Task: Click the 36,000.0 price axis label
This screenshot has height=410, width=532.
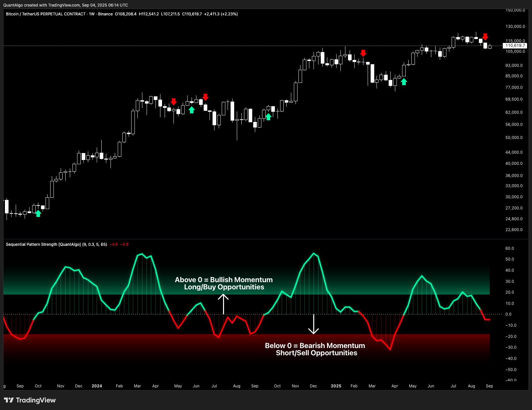Action: coord(514,176)
